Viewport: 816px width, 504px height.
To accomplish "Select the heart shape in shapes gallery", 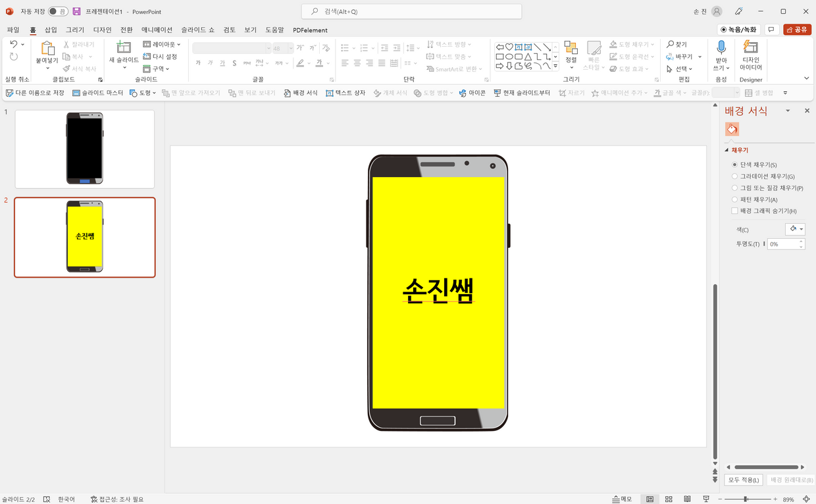I will (x=509, y=47).
